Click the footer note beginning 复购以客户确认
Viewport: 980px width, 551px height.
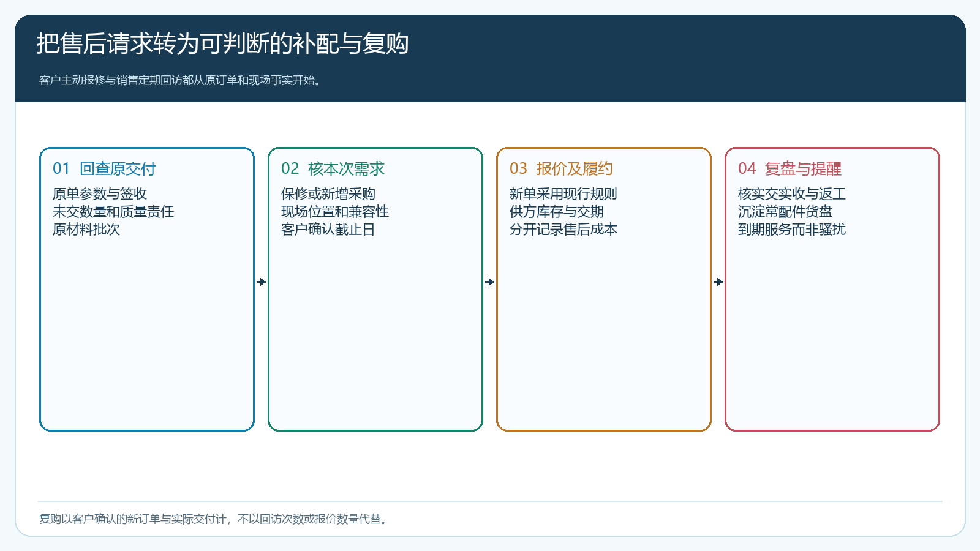[214, 519]
